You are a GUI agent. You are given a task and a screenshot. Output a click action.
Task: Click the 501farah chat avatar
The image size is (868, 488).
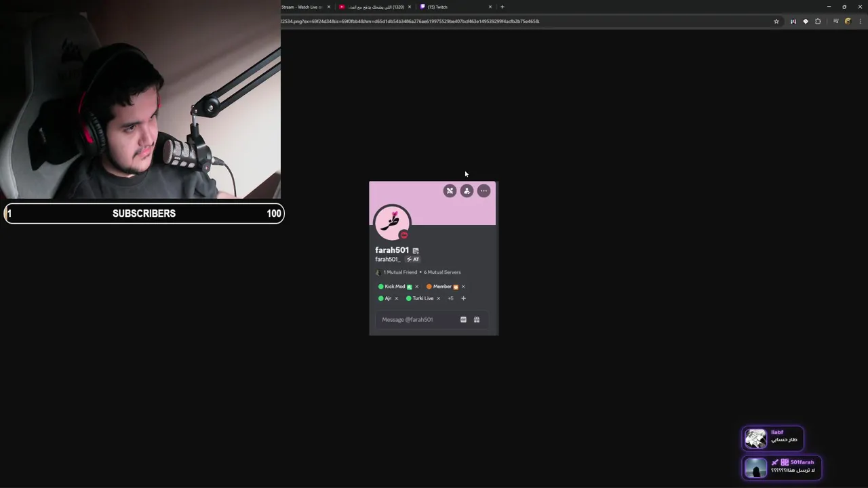pyautogui.click(x=755, y=468)
